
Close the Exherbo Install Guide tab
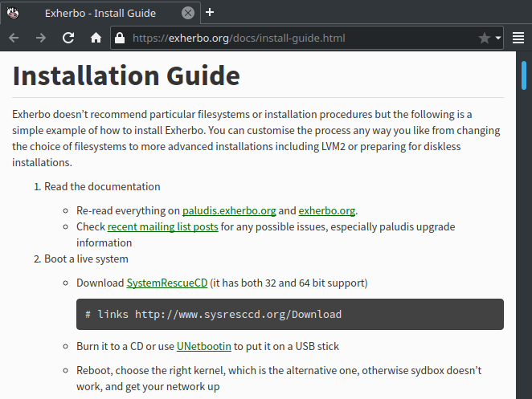[x=188, y=13]
